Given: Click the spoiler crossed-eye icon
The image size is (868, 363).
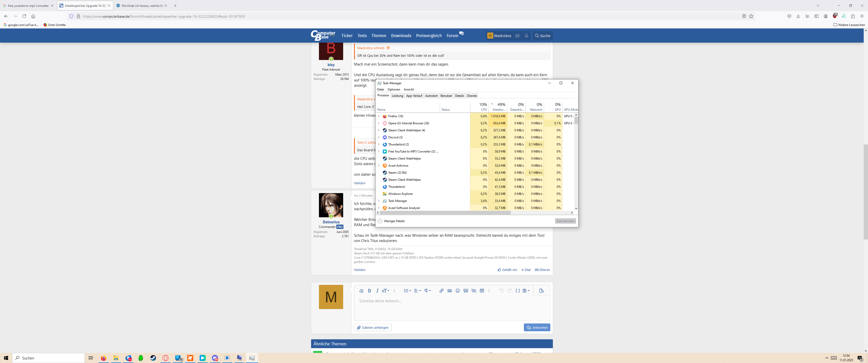Looking at the screenshot, I should click(474, 291).
